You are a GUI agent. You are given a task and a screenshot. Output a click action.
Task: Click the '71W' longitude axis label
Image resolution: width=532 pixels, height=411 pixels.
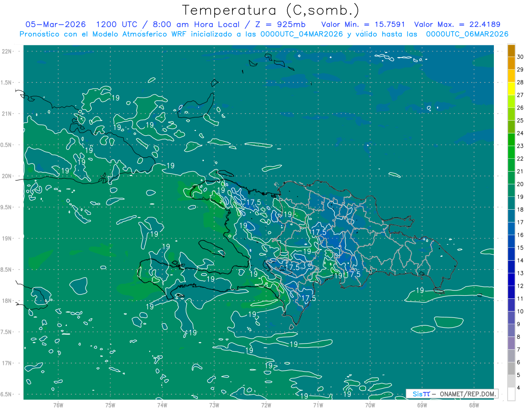[x=318, y=405]
